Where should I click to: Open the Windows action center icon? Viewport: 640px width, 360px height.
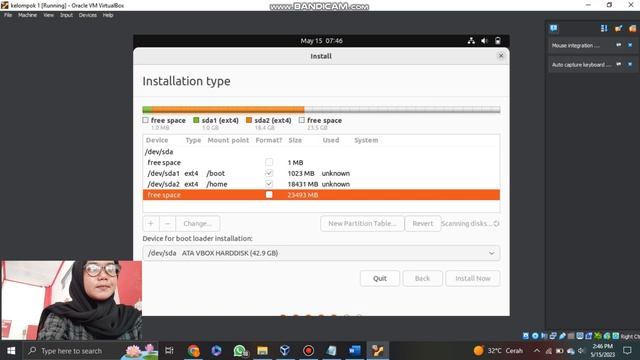(627, 351)
